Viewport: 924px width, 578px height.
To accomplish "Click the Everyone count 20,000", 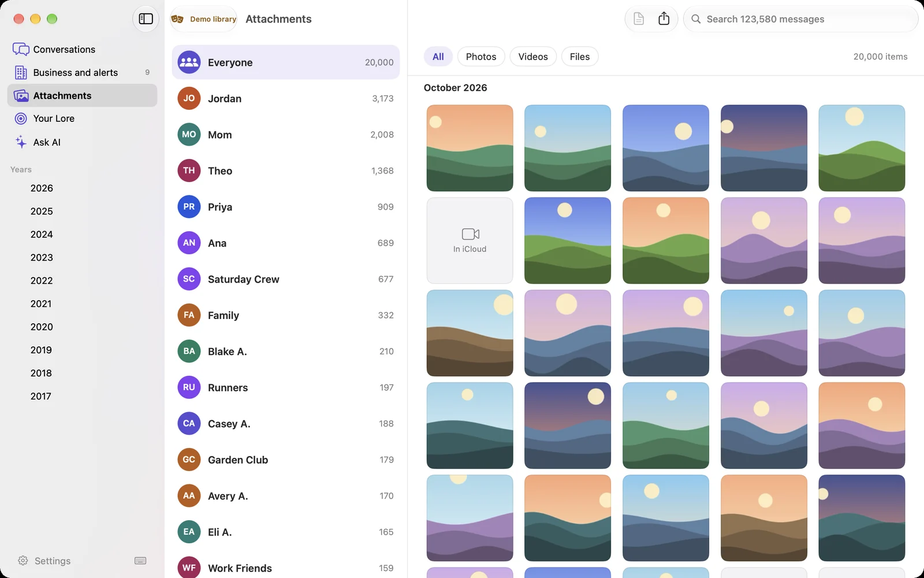I will pyautogui.click(x=379, y=62).
